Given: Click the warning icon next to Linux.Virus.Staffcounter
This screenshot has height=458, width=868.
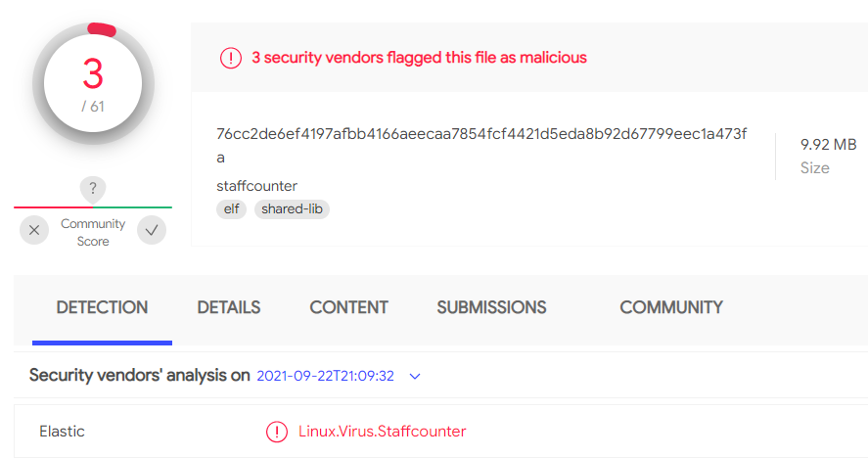Looking at the screenshot, I should click(277, 432).
